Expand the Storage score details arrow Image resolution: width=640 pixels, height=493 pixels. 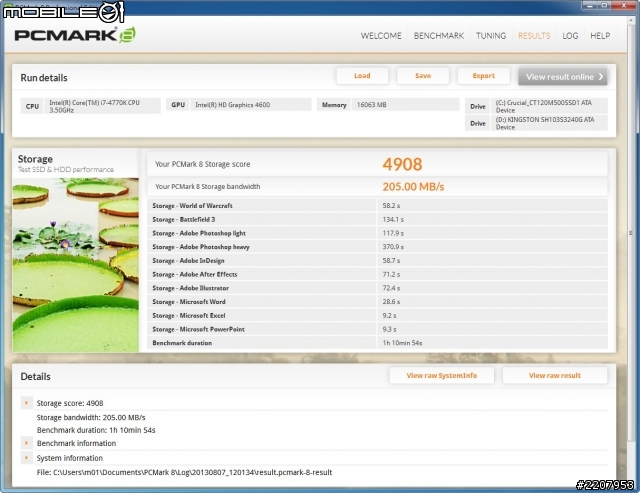click(x=27, y=403)
